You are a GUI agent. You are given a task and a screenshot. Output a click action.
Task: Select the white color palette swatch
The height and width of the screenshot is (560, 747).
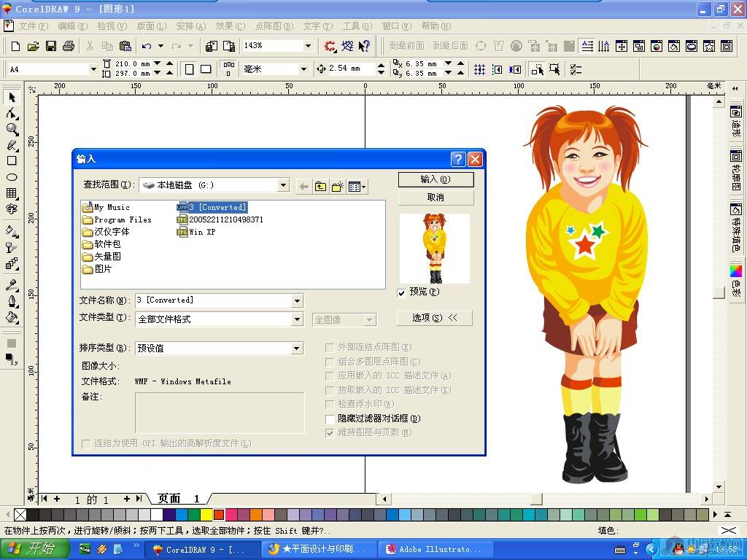click(x=157, y=514)
